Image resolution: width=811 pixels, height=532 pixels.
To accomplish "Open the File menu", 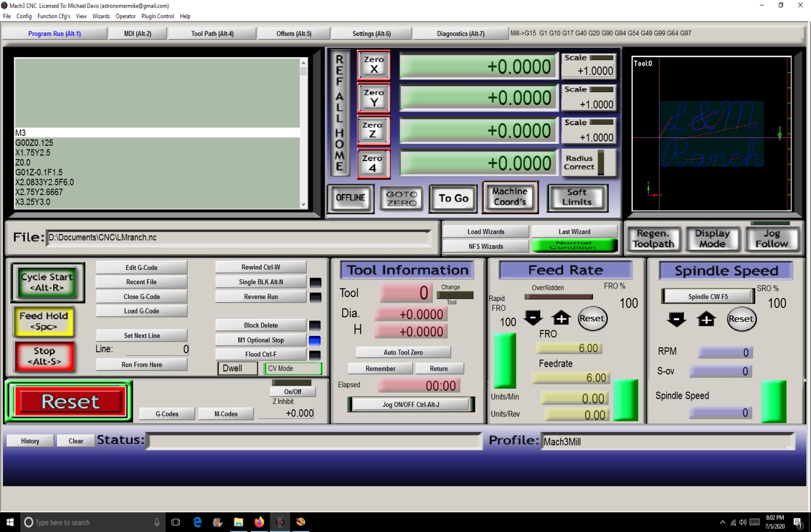I will pos(7,16).
